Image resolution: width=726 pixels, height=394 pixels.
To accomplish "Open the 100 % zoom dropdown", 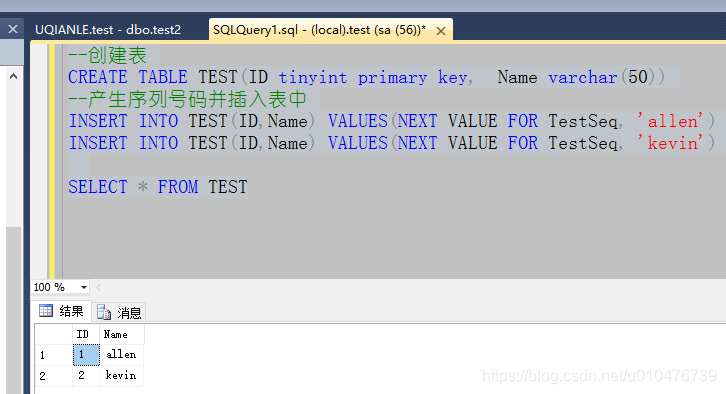I will 84,288.
